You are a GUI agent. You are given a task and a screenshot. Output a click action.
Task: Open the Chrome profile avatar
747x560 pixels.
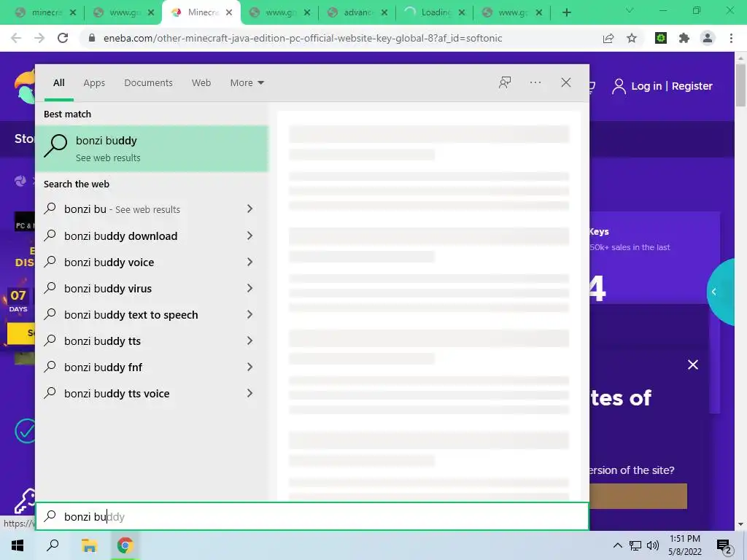pos(708,38)
